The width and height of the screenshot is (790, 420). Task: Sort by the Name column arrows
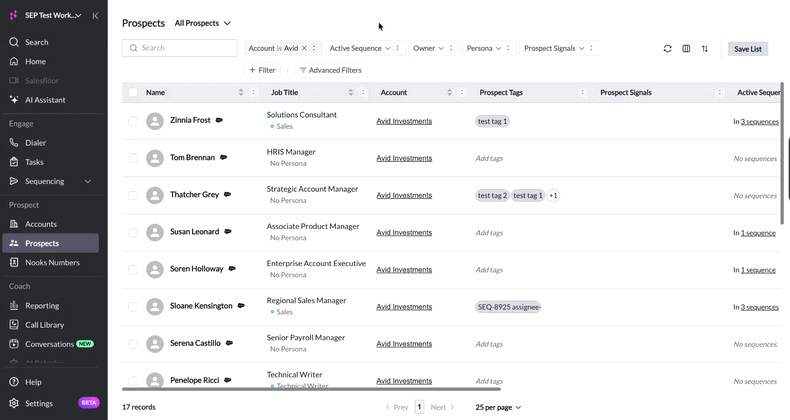tap(241, 92)
